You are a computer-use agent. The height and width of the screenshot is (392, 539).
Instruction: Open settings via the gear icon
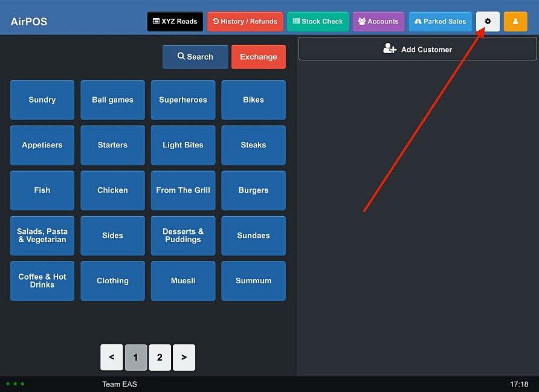tap(488, 21)
